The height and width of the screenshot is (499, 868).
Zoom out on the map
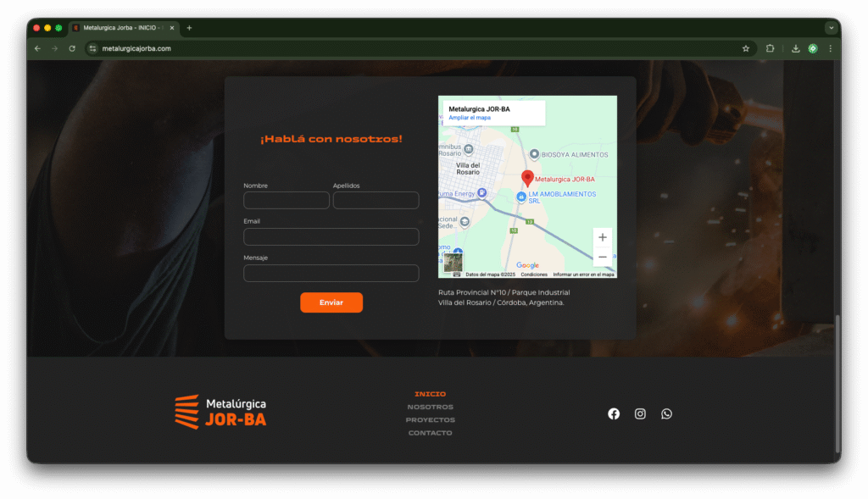point(602,257)
